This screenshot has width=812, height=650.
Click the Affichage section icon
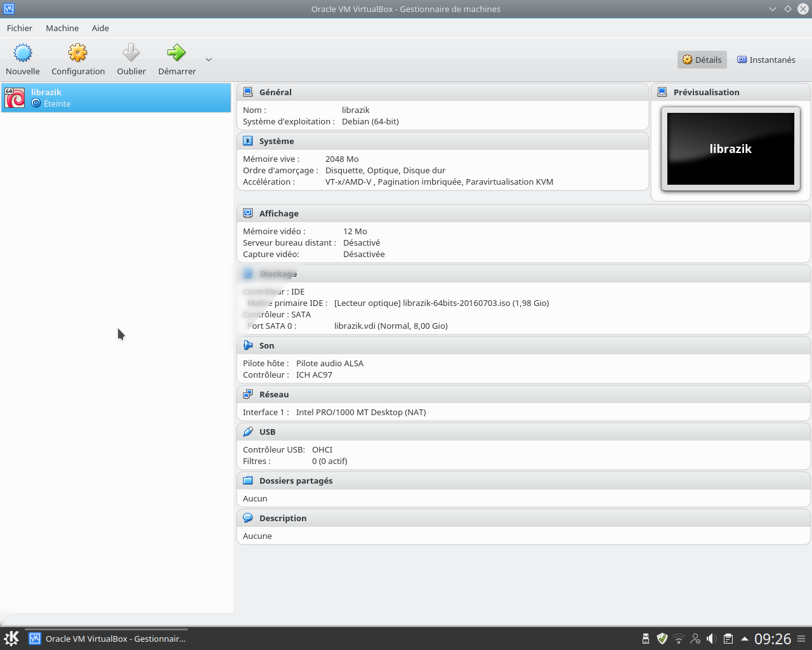coord(248,213)
